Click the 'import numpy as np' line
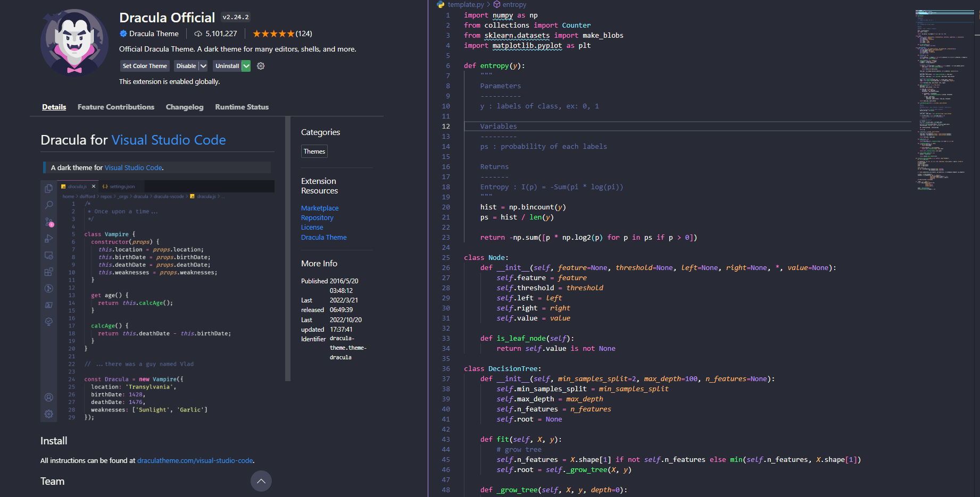The height and width of the screenshot is (497, 980). click(501, 15)
